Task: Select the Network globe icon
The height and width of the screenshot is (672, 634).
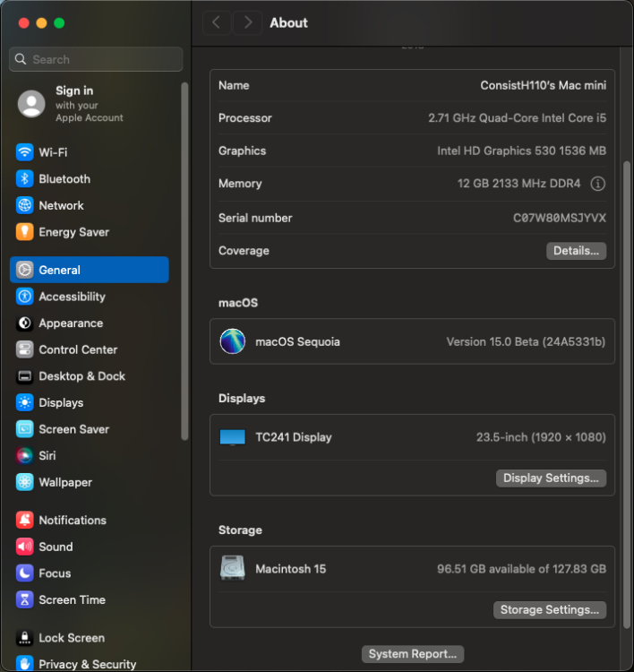Action: (24, 205)
